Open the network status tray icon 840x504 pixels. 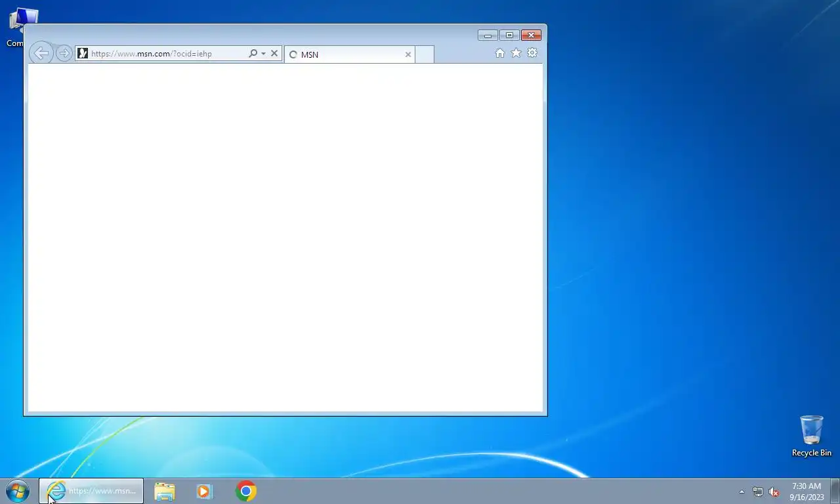(758, 492)
